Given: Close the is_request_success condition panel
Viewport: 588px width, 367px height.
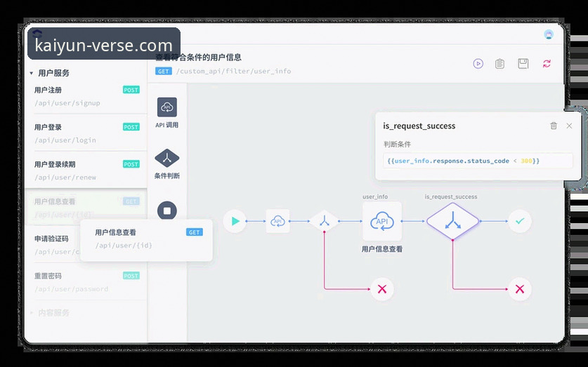Looking at the screenshot, I should click(569, 126).
